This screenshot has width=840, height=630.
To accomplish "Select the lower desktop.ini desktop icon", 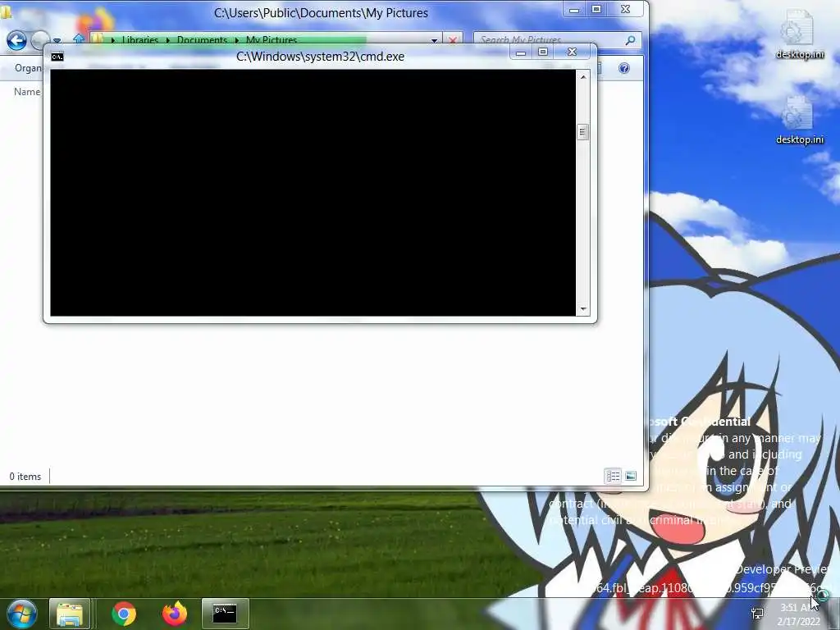I will (x=799, y=120).
